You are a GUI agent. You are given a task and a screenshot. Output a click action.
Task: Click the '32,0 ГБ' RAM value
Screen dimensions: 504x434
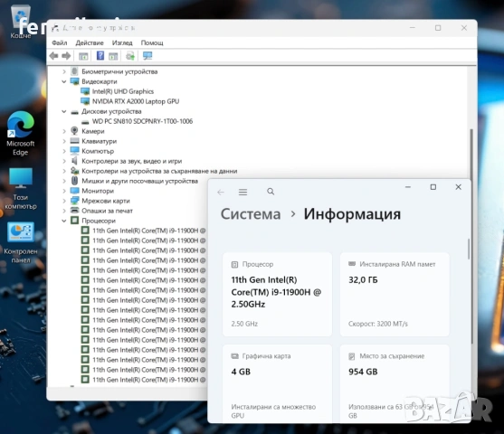coord(363,280)
